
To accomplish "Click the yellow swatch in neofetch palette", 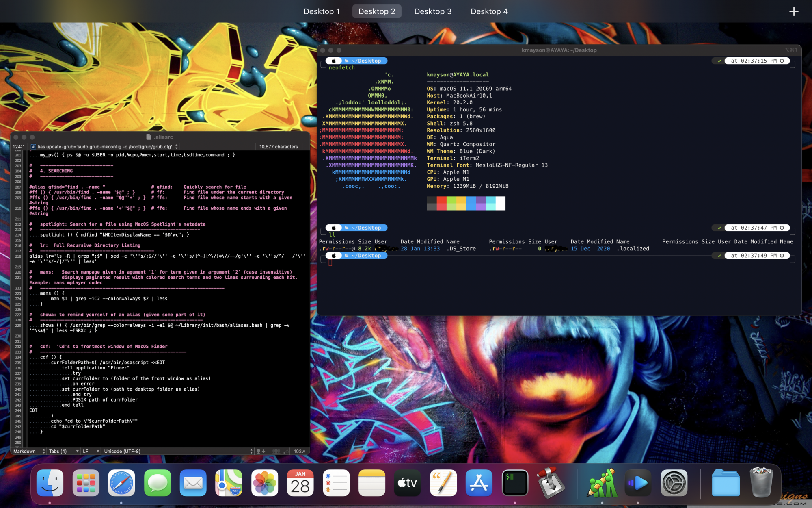I will point(461,203).
